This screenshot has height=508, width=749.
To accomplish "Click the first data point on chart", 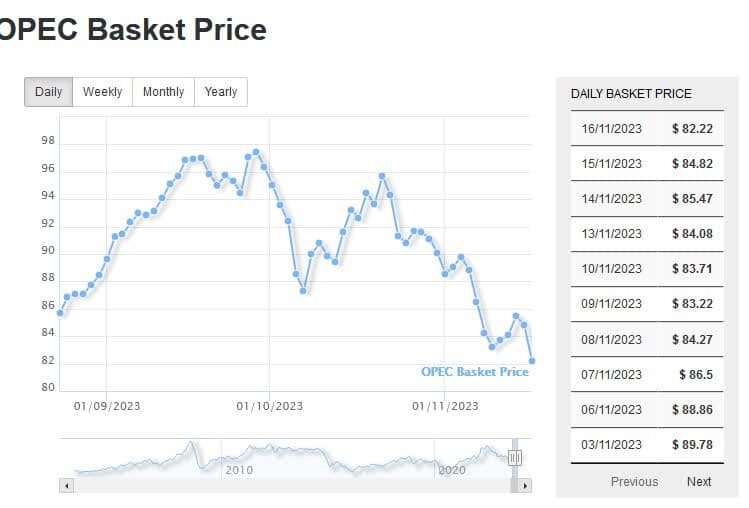I will coord(60,313).
